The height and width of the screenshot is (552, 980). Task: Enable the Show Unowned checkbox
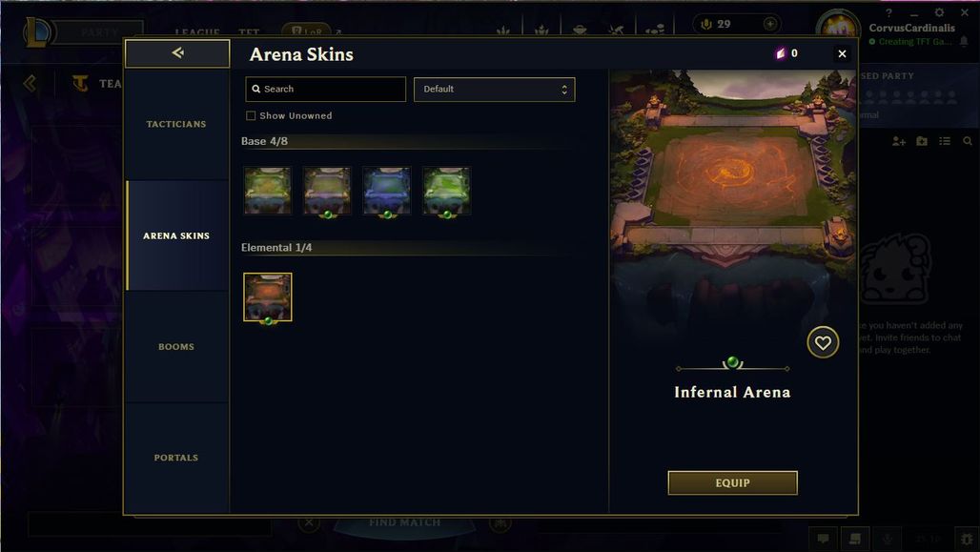coord(251,115)
